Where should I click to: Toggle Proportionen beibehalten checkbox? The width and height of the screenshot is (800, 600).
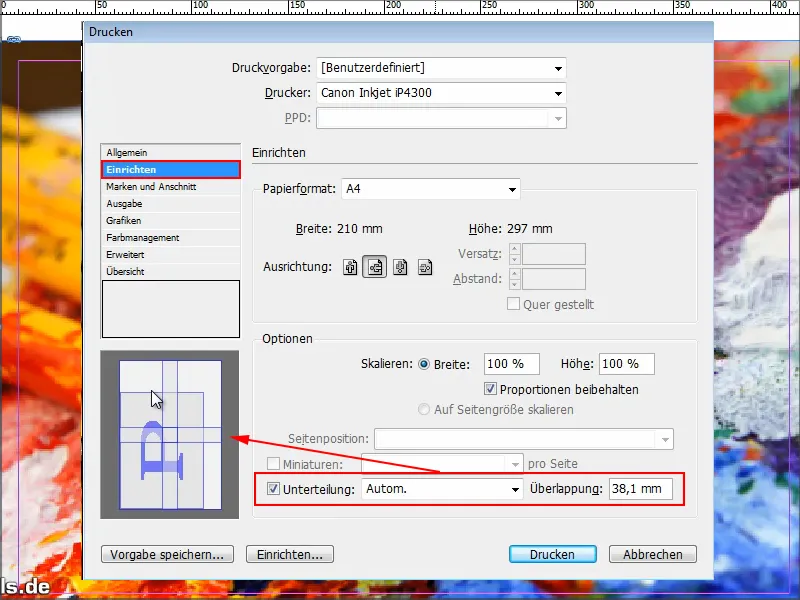[490, 389]
